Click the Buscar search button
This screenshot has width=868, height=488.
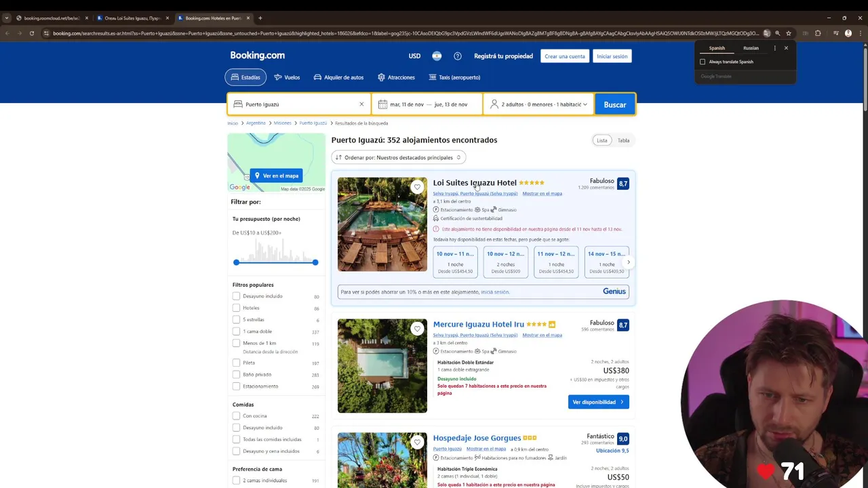point(615,104)
